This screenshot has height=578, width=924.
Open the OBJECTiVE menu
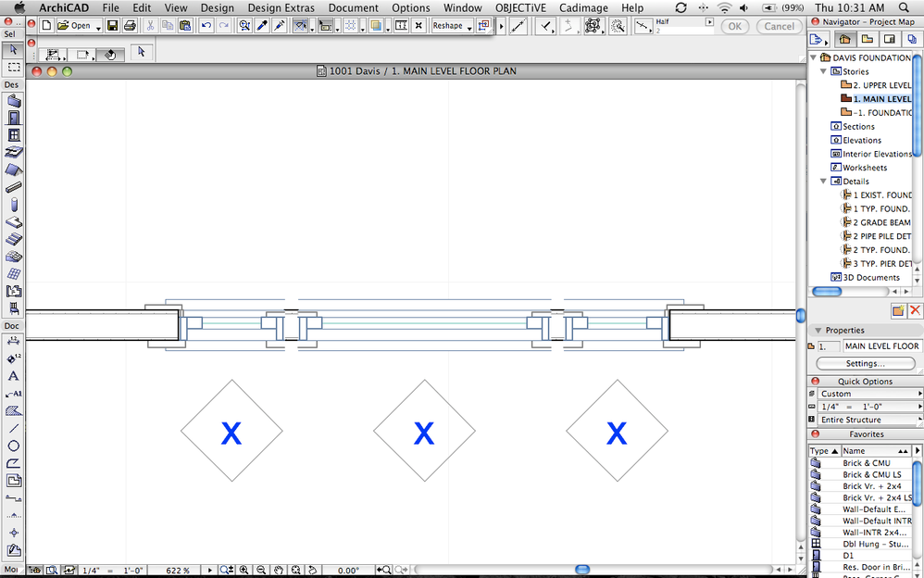coord(520,7)
